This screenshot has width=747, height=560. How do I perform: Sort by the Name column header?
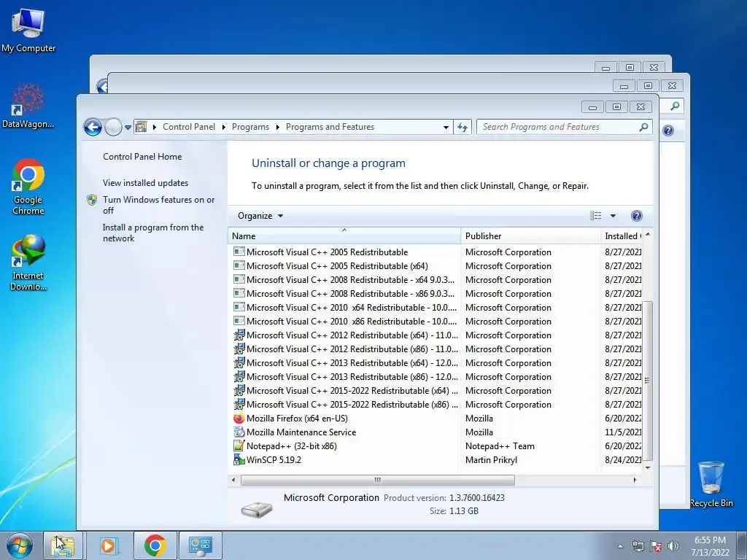[x=344, y=236]
